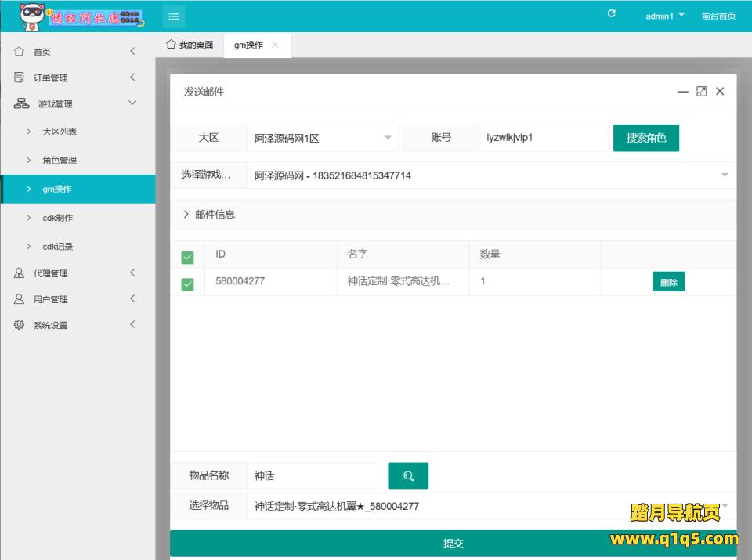Click the magnifier search button beside 物品名称

pos(408,475)
